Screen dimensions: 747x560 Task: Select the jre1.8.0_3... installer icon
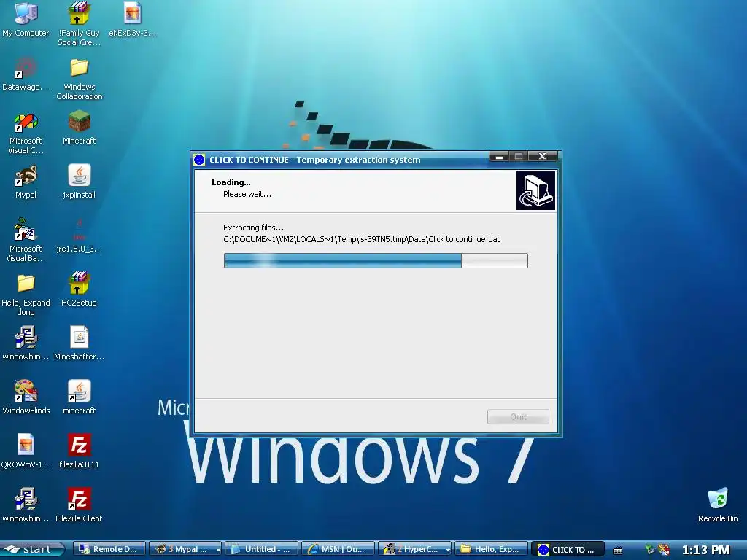(79, 230)
